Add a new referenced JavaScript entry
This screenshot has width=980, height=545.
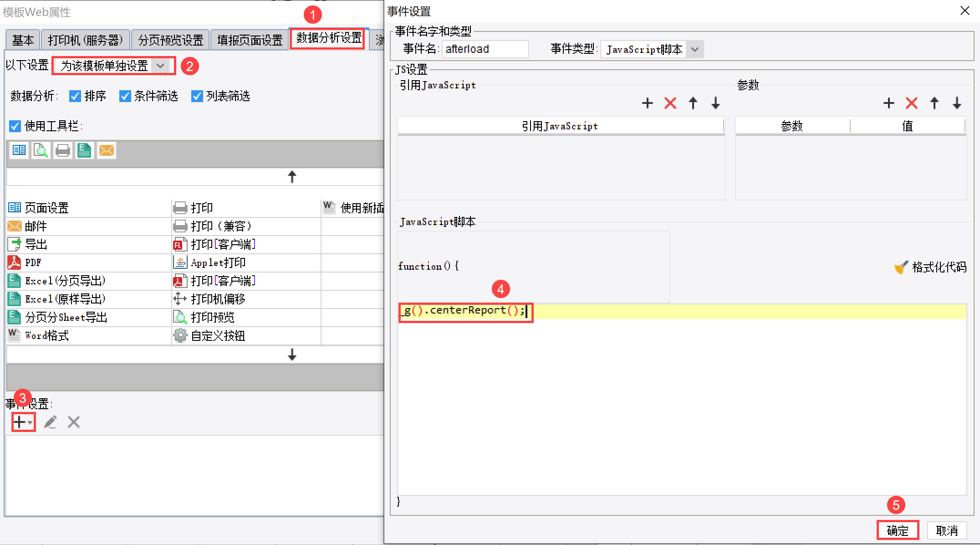point(647,103)
